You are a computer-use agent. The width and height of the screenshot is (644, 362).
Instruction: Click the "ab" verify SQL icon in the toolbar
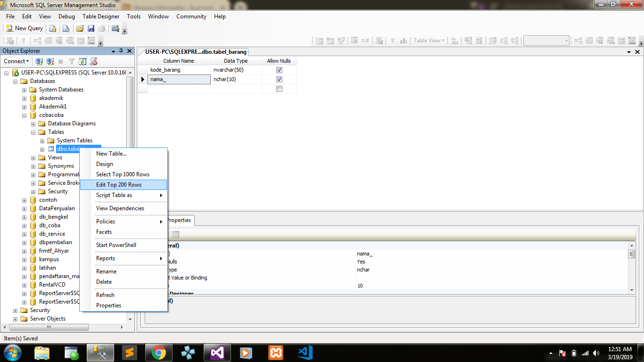click(x=403, y=41)
